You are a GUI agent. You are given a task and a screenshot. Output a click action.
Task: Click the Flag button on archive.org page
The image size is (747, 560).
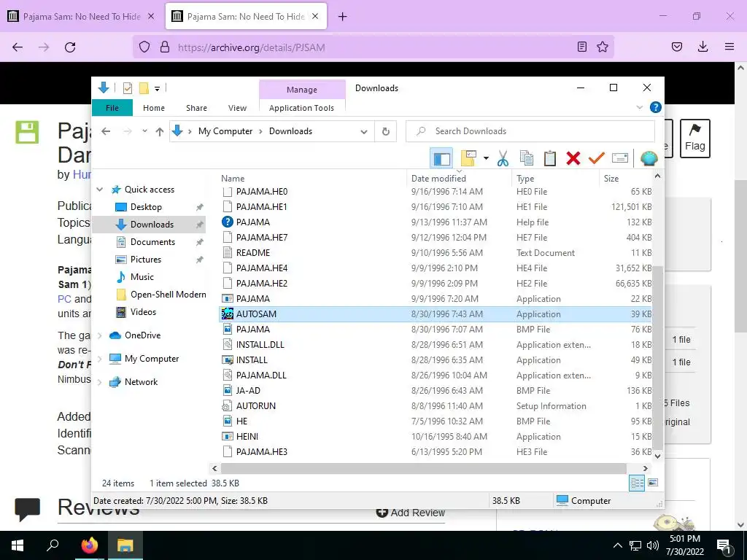694,138
